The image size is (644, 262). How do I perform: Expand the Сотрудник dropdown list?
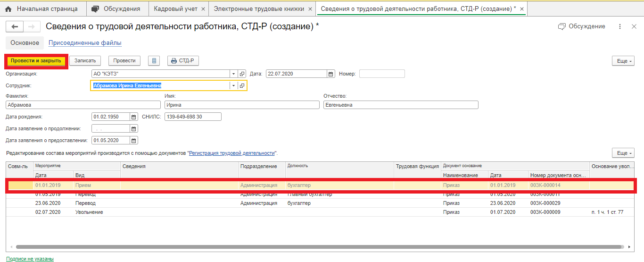click(233, 86)
